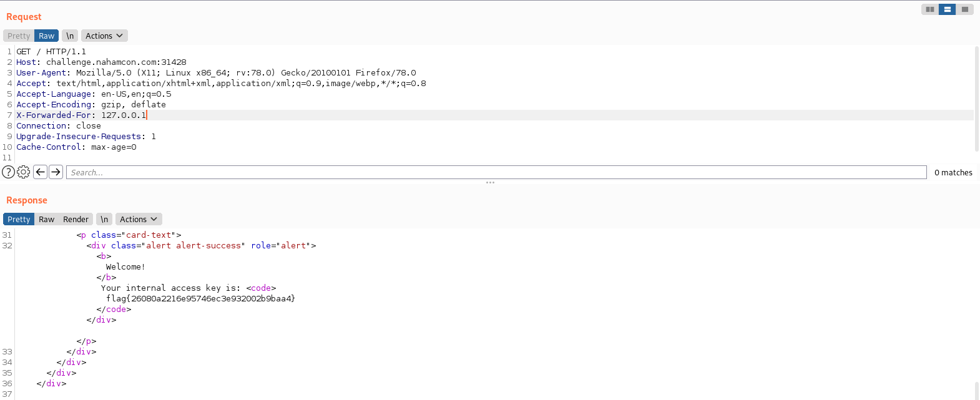
Task: Toggle newline display in Response panel
Action: 104,220
